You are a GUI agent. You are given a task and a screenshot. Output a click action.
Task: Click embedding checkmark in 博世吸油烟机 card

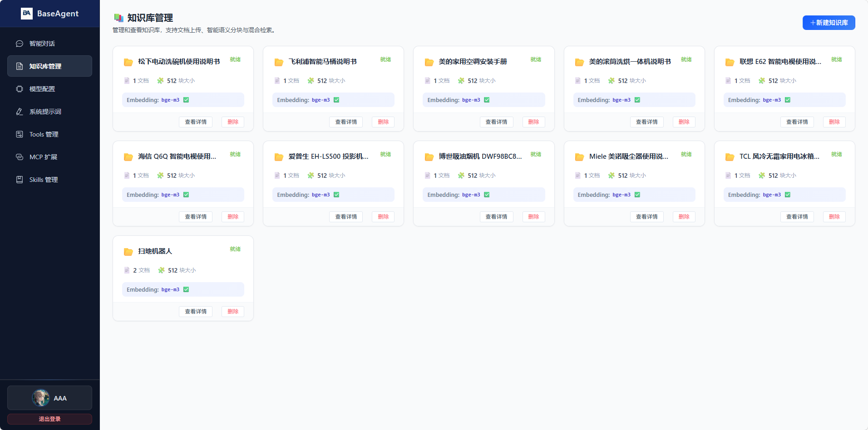pos(487,195)
